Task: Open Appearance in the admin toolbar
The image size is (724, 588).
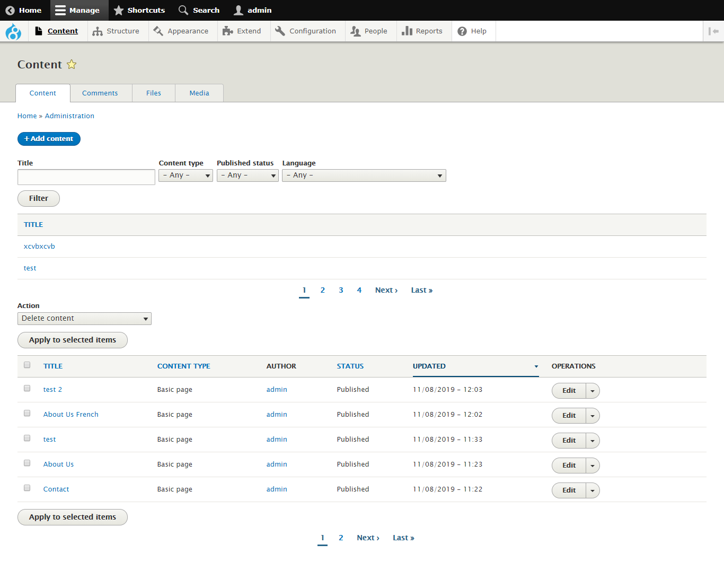Action: pos(181,31)
